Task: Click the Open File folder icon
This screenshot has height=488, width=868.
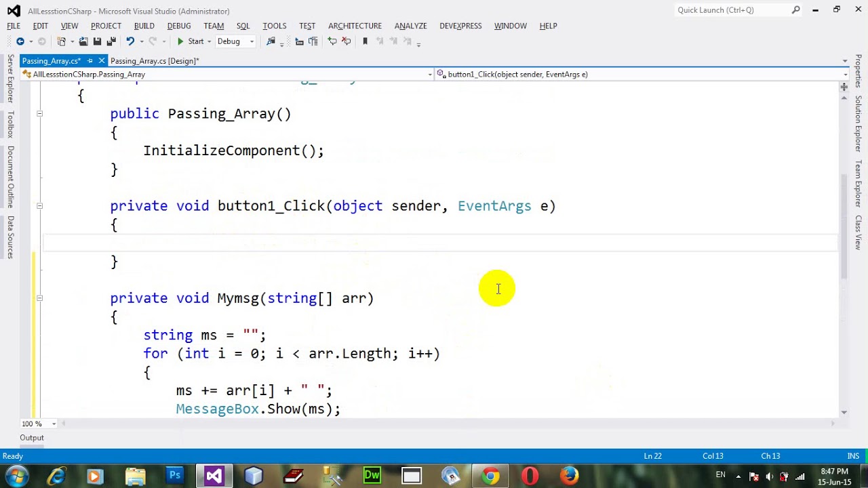Action: pyautogui.click(x=83, y=41)
